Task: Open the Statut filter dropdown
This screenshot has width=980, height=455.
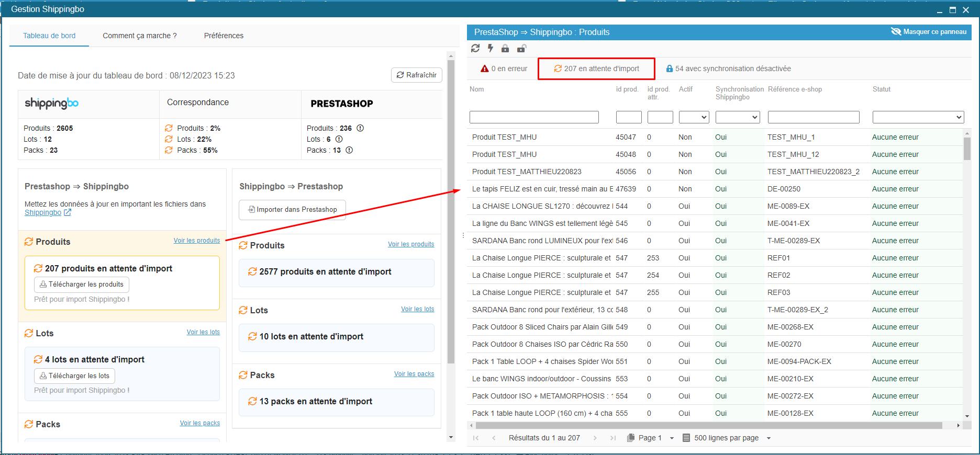Action: pos(918,117)
